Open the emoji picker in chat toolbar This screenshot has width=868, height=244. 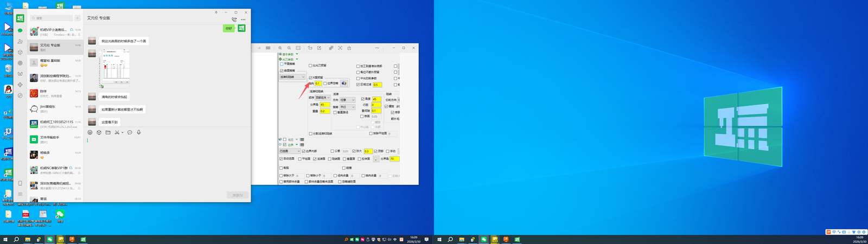click(x=90, y=132)
